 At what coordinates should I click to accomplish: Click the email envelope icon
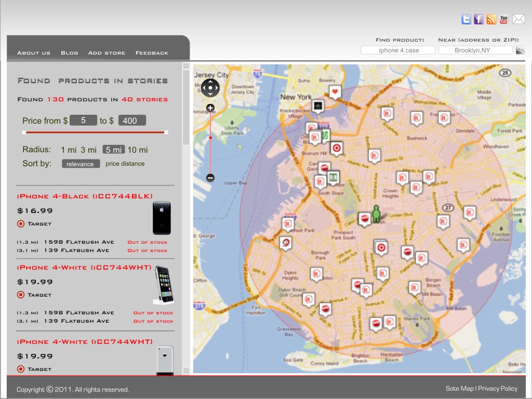pos(518,19)
